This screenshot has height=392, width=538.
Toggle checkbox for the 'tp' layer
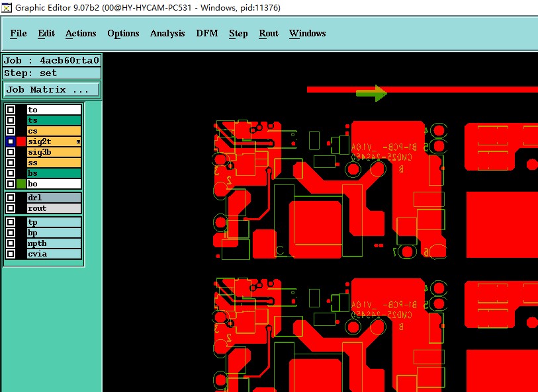pos(11,222)
